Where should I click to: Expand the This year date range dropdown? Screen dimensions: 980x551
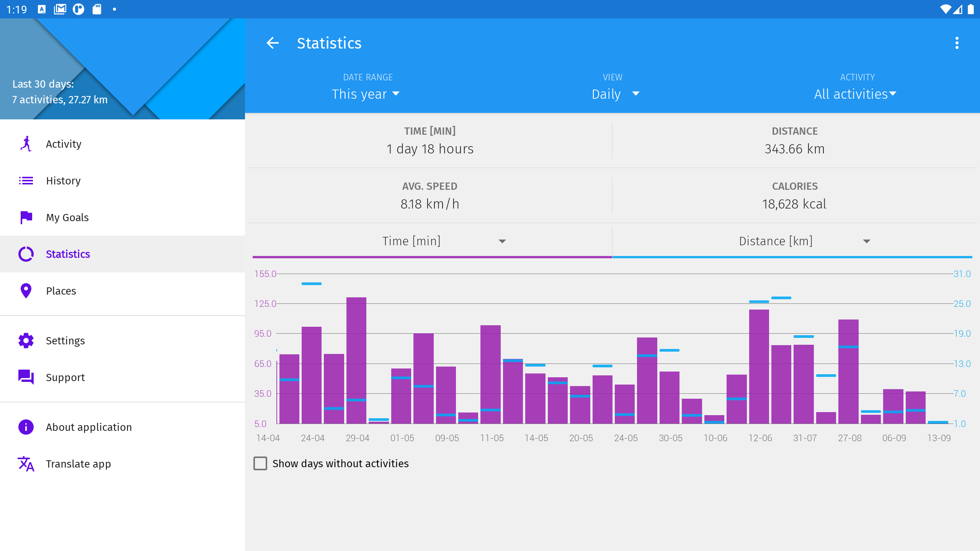pos(366,94)
